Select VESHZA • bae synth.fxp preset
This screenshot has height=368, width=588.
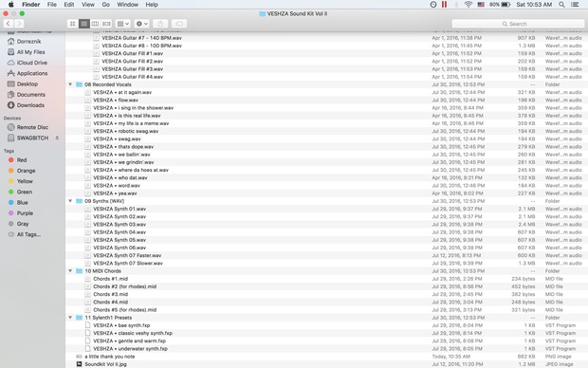click(x=121, y=325)
